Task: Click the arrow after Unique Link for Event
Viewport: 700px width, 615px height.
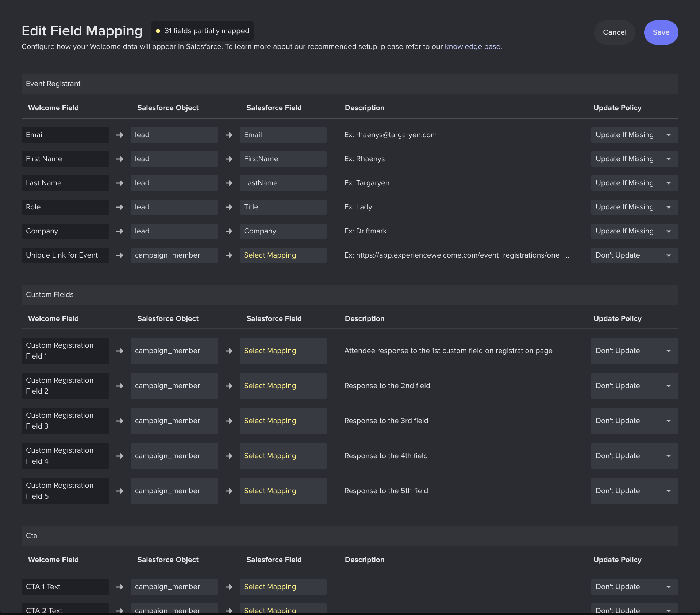Action: (x=120, y=255)
